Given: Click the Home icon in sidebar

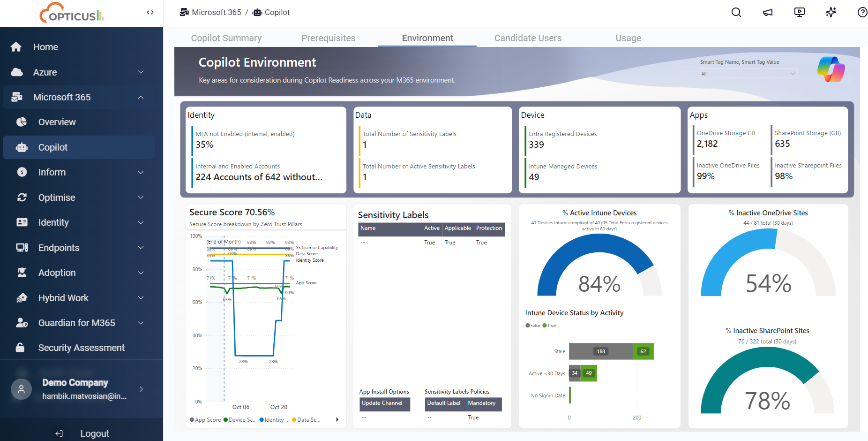Looking at the screenshot, I should coord(16,47).
